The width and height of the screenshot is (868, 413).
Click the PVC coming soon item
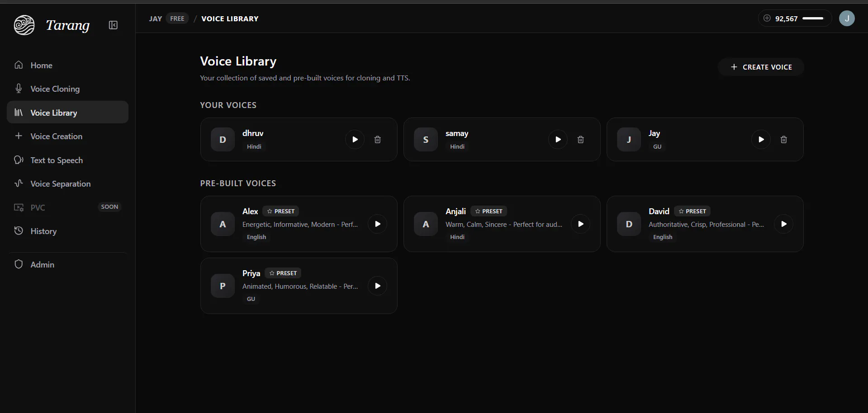click(x=67, y=207)
